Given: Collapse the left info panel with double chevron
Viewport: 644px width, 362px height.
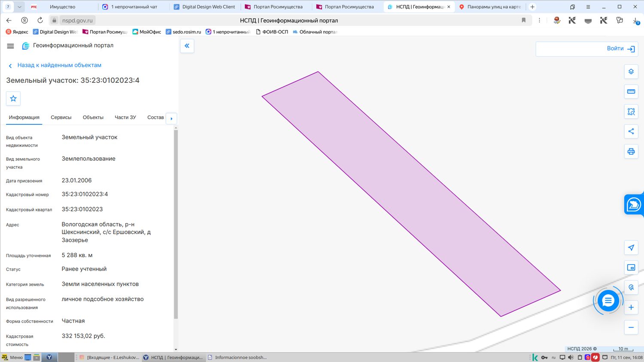Looking at the screenshot, I should (x=187, y=45).
